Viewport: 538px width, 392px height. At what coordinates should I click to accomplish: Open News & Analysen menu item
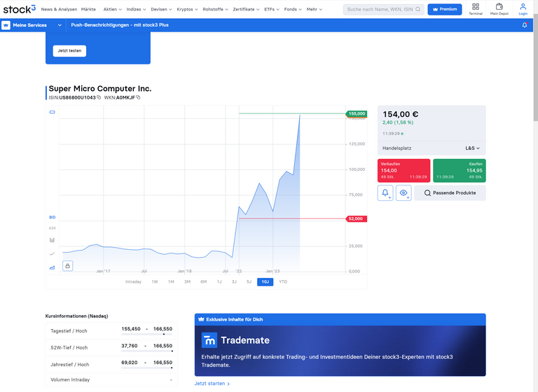[59, 9]
